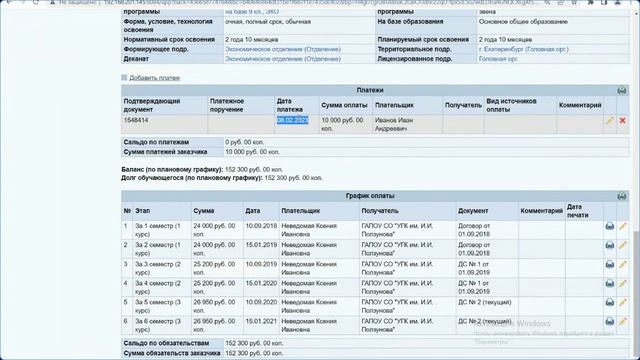Image resolution: width=640 pixels, height=360 pixels.
Task: Click document 'ДС № 1 от 01.09.2019' in stage 3
Action: 474,268
